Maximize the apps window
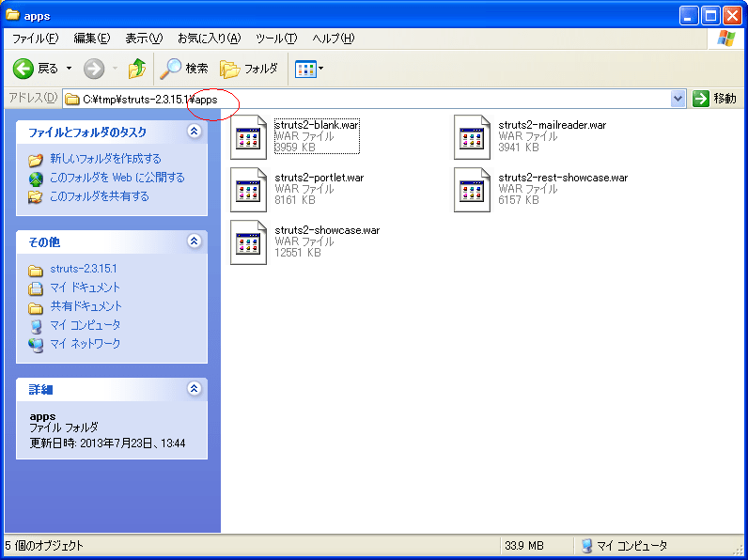The width and height of the screenshot is (748, 560). coord(710,16)
